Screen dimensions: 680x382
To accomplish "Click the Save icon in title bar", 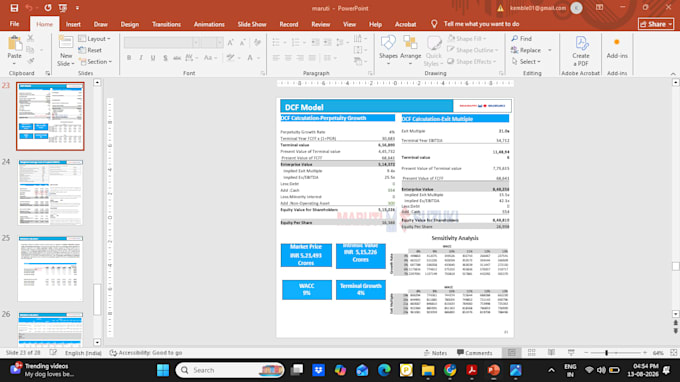I will (14, 8).
